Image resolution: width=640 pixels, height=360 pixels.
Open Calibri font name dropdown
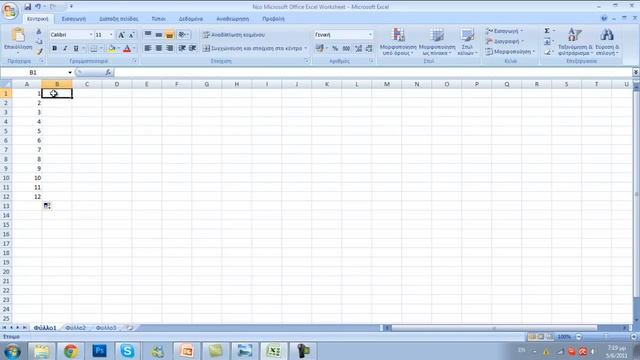(91, 35)
